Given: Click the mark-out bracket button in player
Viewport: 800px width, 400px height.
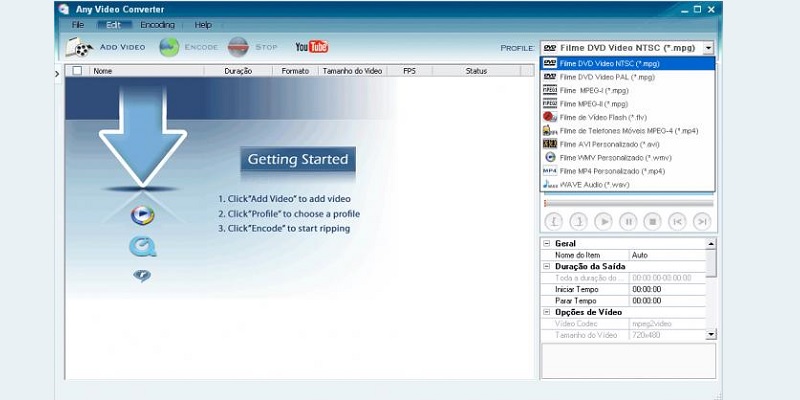Looking at the screenshot, I should [578, 221].
